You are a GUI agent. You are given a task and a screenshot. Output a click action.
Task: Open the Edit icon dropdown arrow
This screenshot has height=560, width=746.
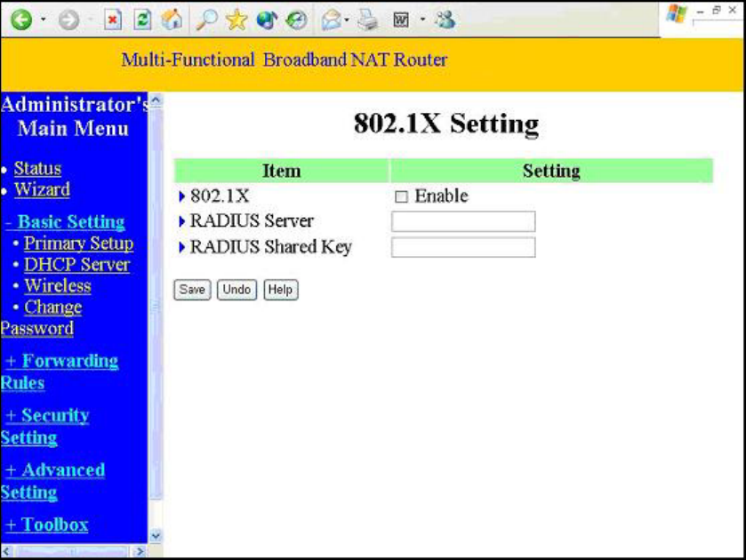(422, 20)
